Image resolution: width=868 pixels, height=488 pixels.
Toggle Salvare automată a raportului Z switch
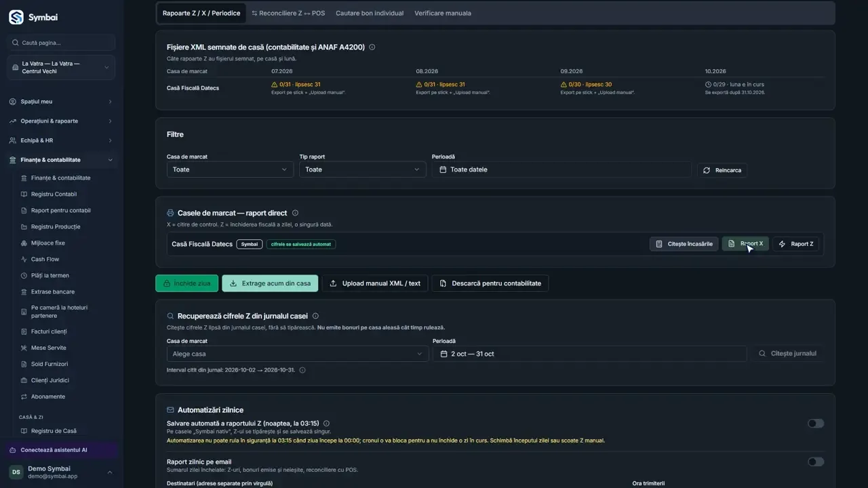(816, 424)
